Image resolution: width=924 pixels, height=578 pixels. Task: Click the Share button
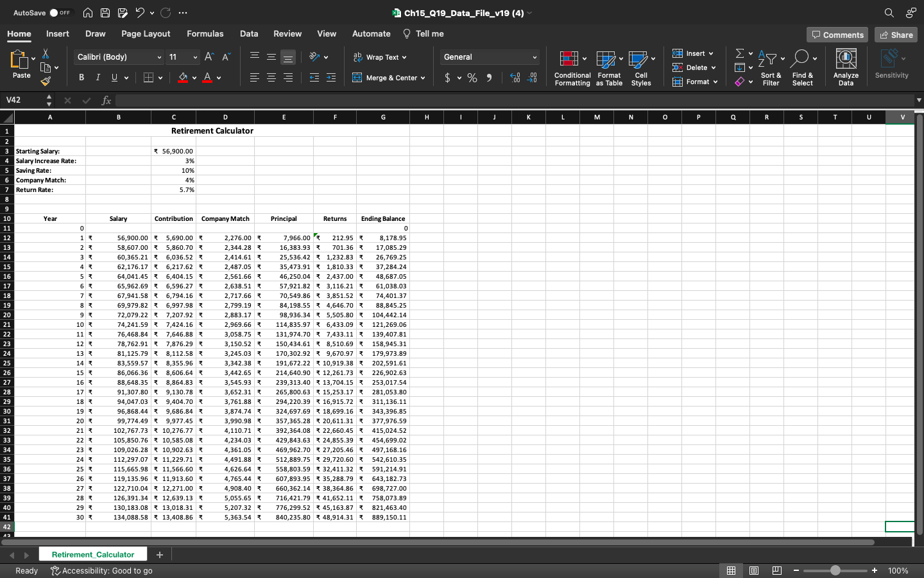tap(896, 35)
